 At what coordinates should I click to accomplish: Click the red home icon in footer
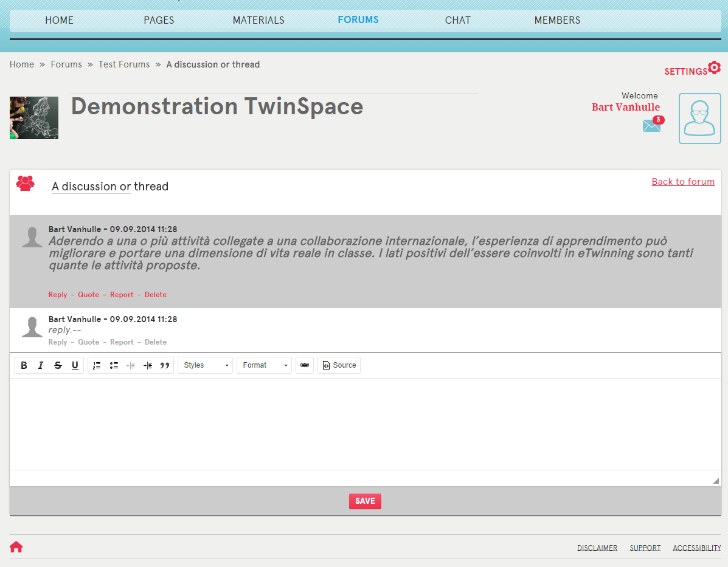pos(16,546)
